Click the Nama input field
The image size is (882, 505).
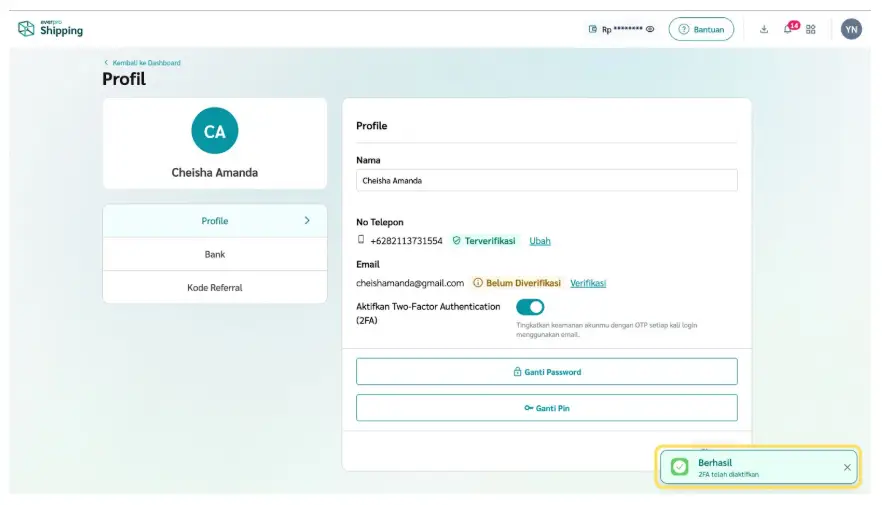point(546,181)
